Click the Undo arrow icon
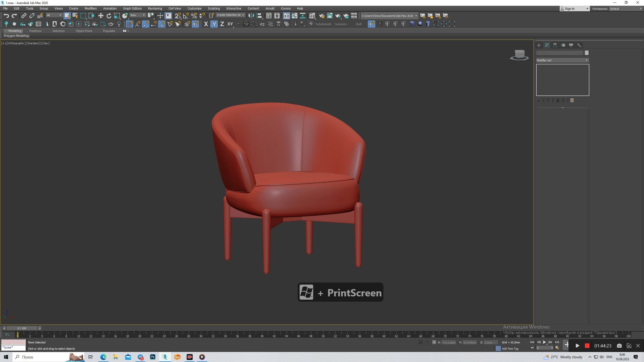Screen dimensions: 644x362 (6, 16)
